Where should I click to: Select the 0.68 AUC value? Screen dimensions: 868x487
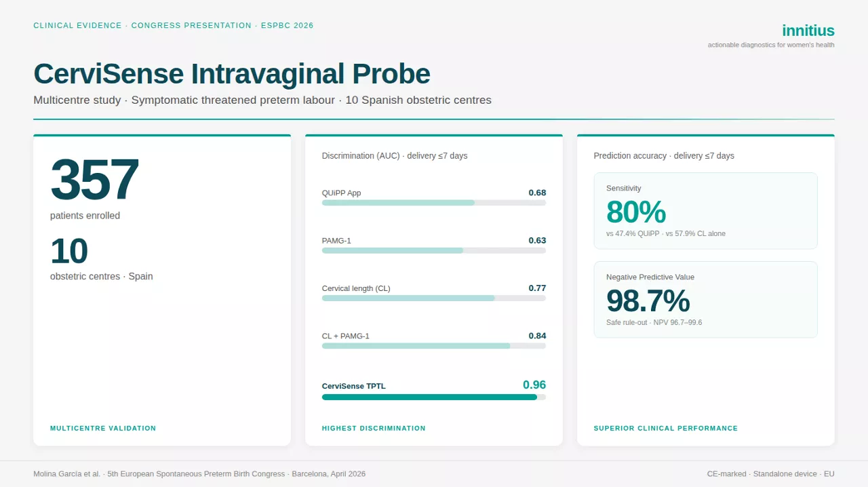point(537,193)
